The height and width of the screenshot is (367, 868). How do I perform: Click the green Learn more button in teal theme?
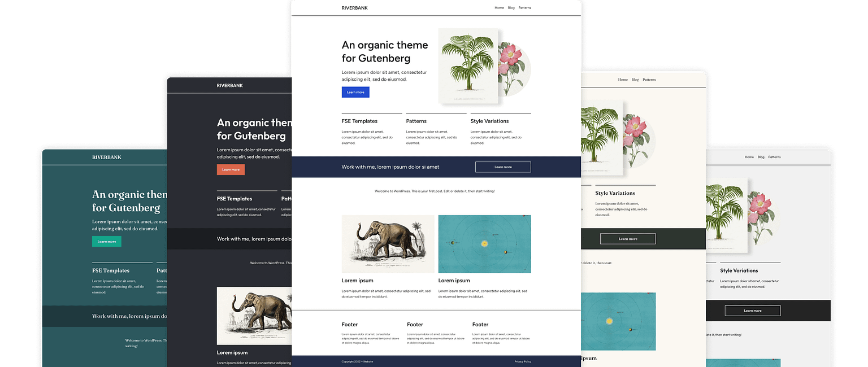coord(106,242)
